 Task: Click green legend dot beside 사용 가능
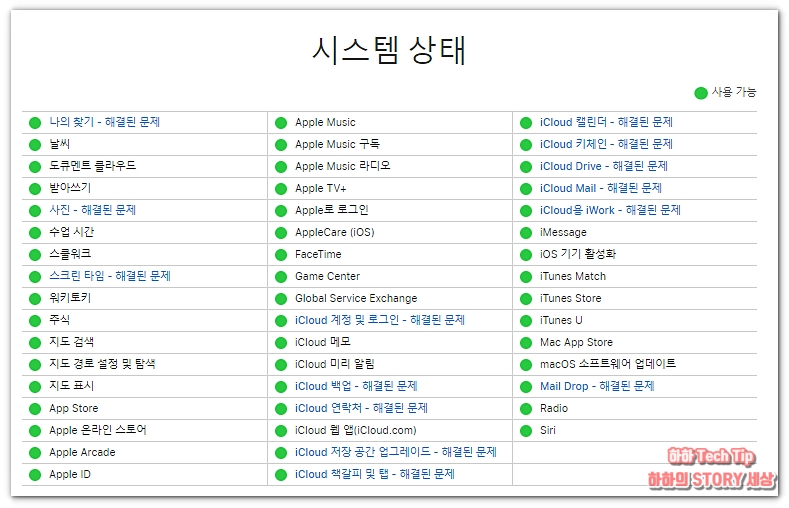(701, 93)
